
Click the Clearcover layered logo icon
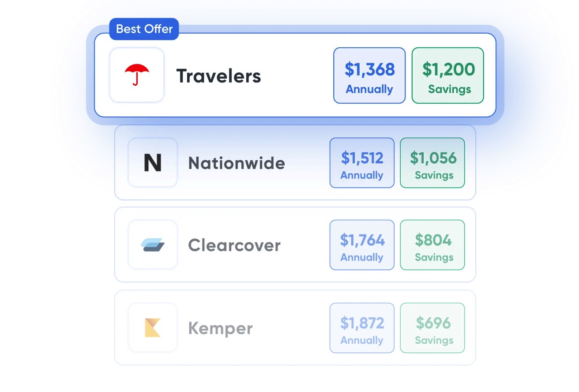point(153,245)
